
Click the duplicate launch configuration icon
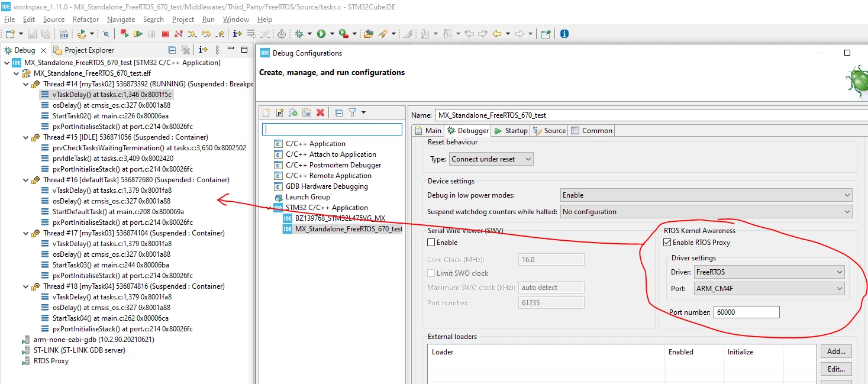click(x=306, y=112)
